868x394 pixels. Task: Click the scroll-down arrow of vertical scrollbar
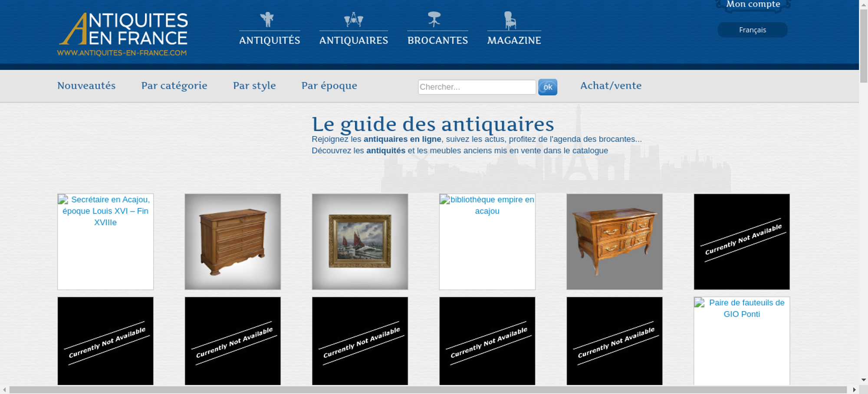(863, 380)
